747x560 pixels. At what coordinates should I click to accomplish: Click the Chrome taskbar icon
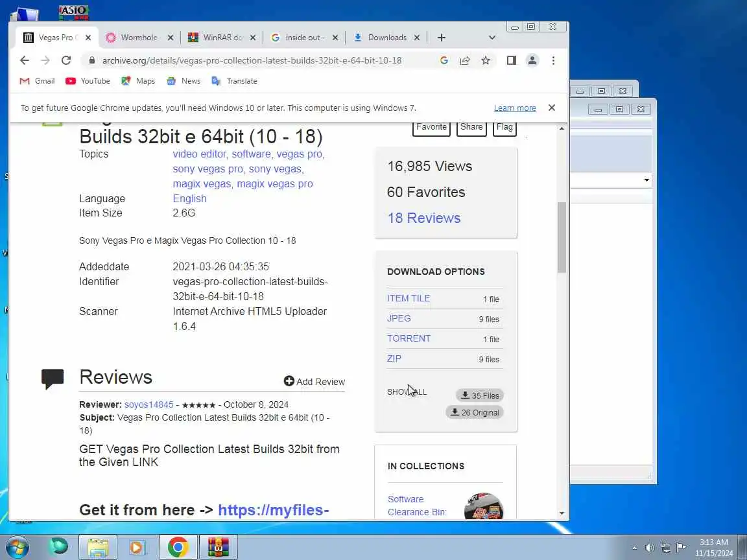(178, 547)
